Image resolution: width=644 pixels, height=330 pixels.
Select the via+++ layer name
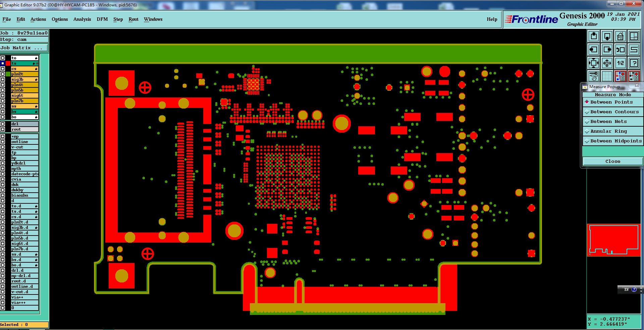[x=24, y=303]
